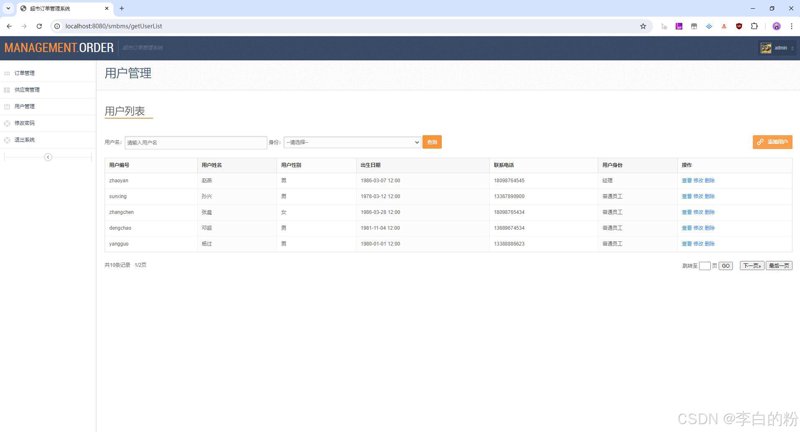800x432 pixels.
Task: Go back using the browser back arrow
Action: [9, 26]
